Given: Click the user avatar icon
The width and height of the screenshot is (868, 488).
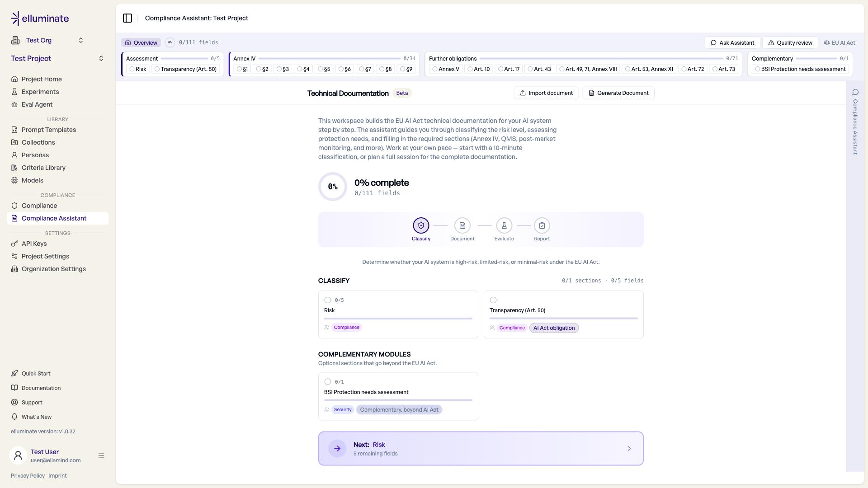Looking at the screenshot, I should [x=18, y=455].
